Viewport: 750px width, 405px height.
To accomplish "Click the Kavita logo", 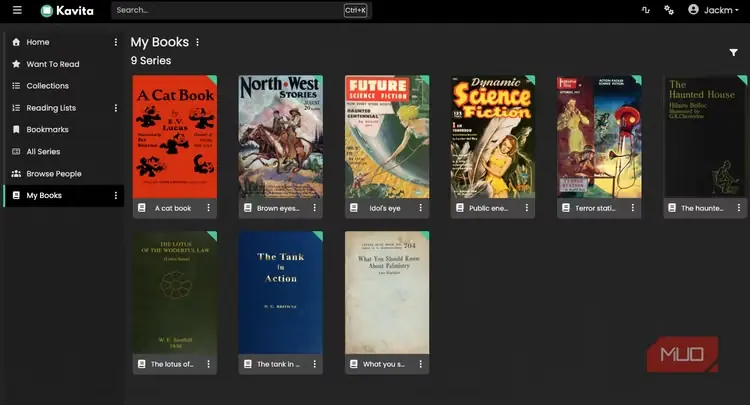I will (67, 11).
